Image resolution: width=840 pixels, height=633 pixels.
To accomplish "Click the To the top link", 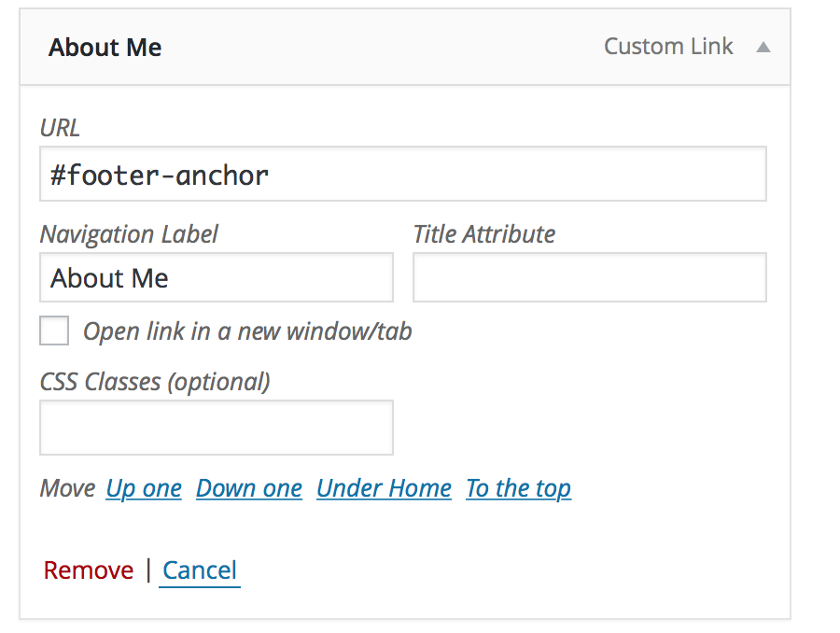I will pyautogui.click(x=519, y=488).
